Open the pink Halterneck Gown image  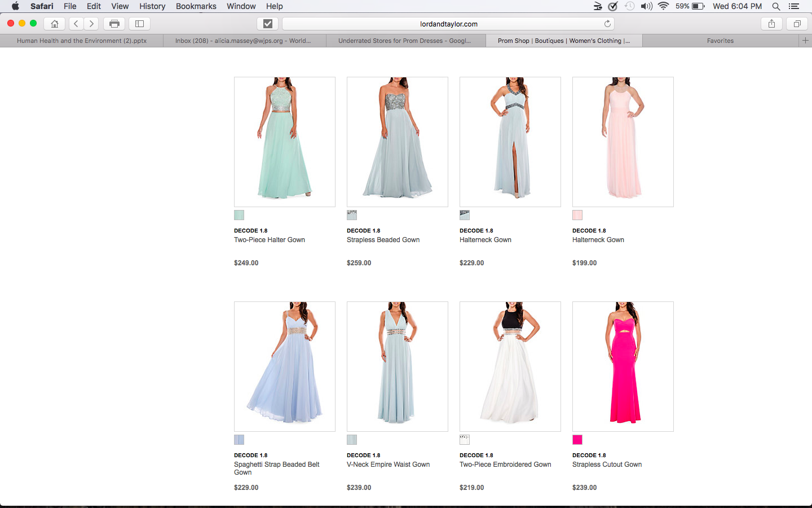coord(623,142)
